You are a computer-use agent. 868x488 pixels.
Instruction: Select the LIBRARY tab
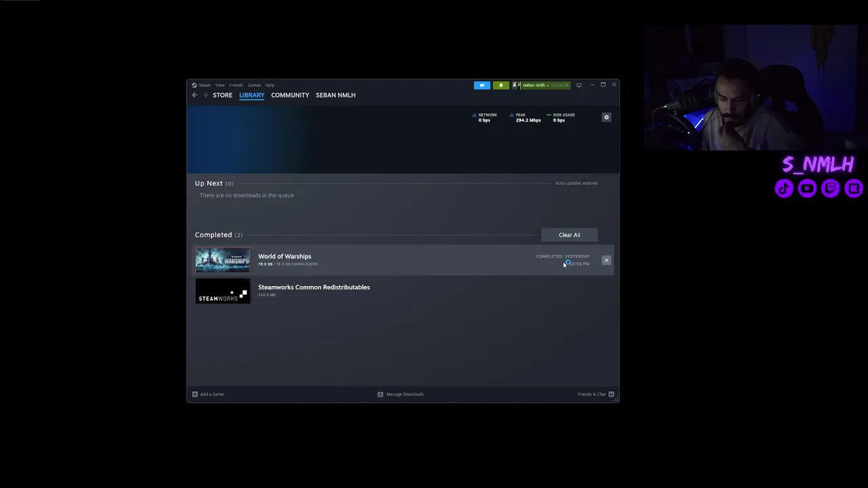(252, 95)
